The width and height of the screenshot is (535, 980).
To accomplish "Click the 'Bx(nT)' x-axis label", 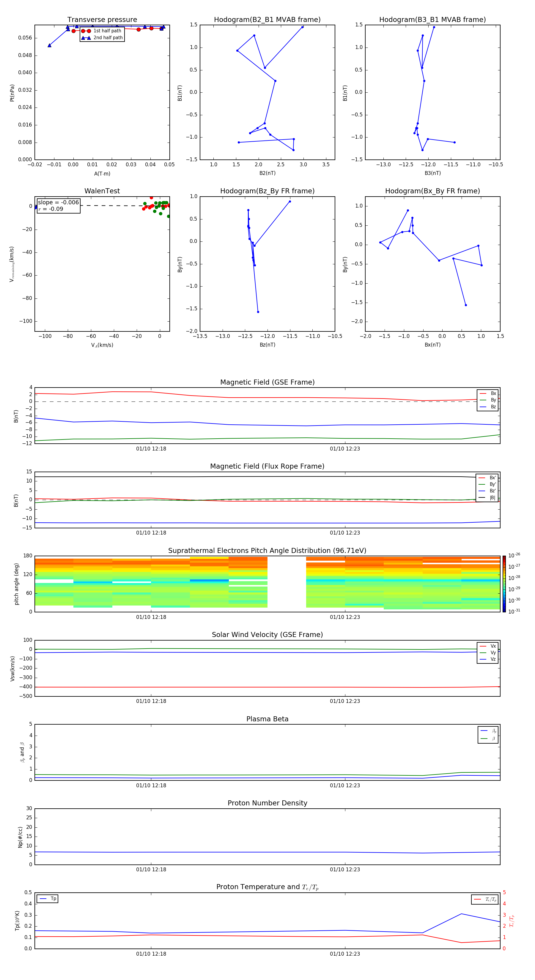I will 432,345.
